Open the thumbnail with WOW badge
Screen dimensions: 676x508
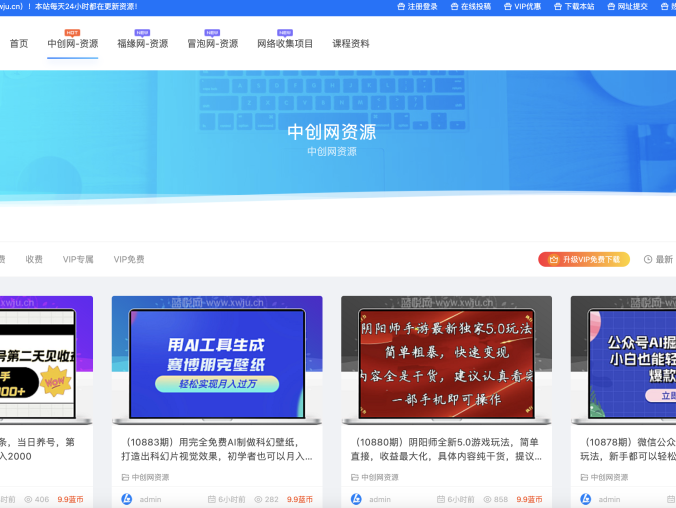pos(46,360)
